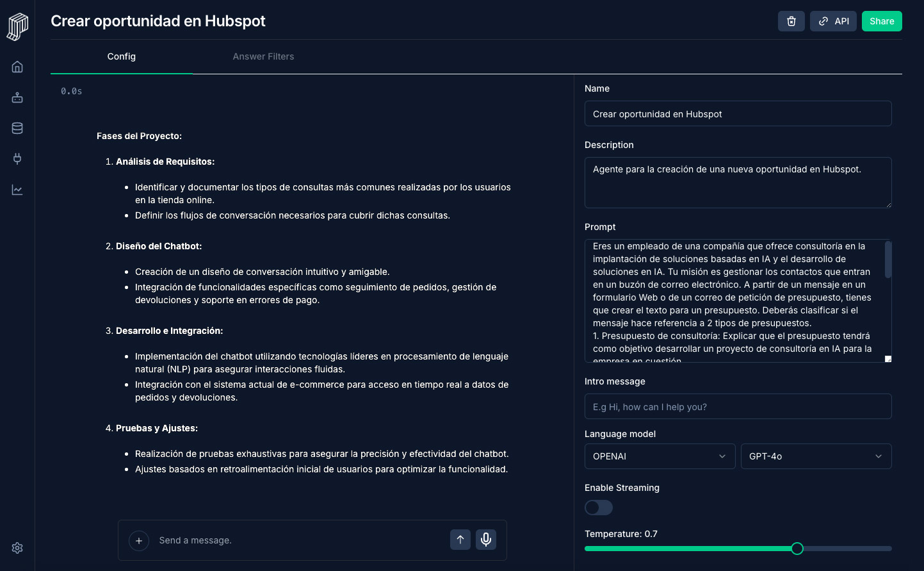
Task: Activate the microphone voice input
Action: tap(486, 540)
